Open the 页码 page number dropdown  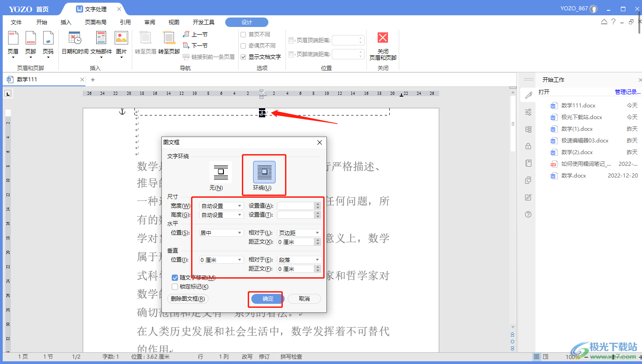pos(48,45)
